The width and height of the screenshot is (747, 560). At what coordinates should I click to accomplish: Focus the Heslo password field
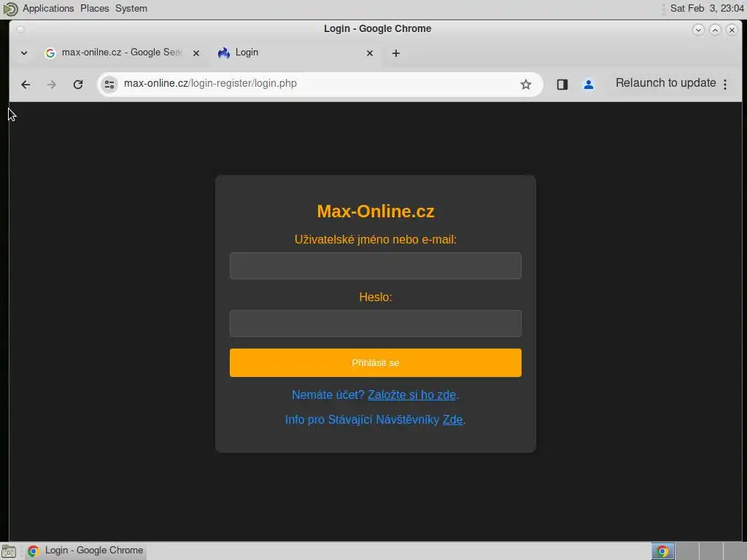(x=376, y=323)
